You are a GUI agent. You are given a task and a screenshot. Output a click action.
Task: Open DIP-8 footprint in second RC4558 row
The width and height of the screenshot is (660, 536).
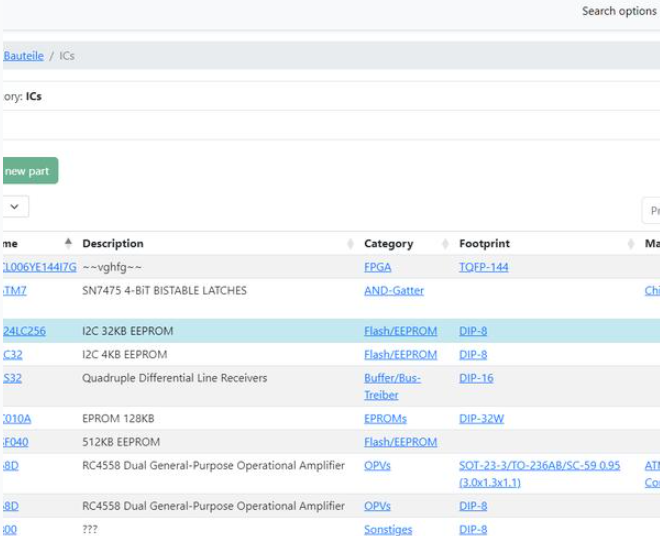(473, 506)
